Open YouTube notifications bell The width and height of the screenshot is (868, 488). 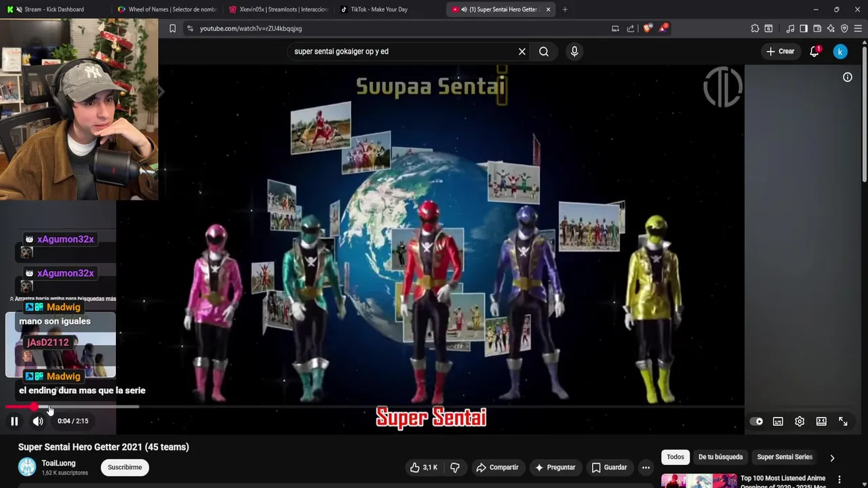[x=815, y=52]
